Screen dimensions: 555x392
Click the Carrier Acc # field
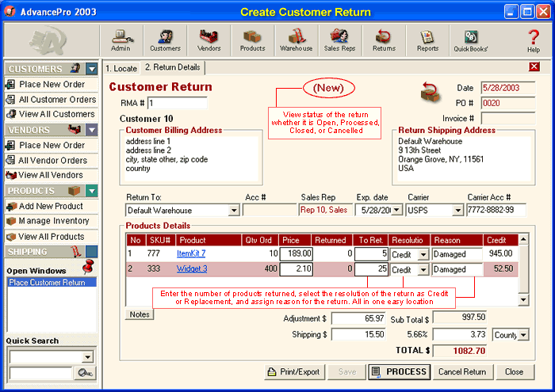pos(496,210)
